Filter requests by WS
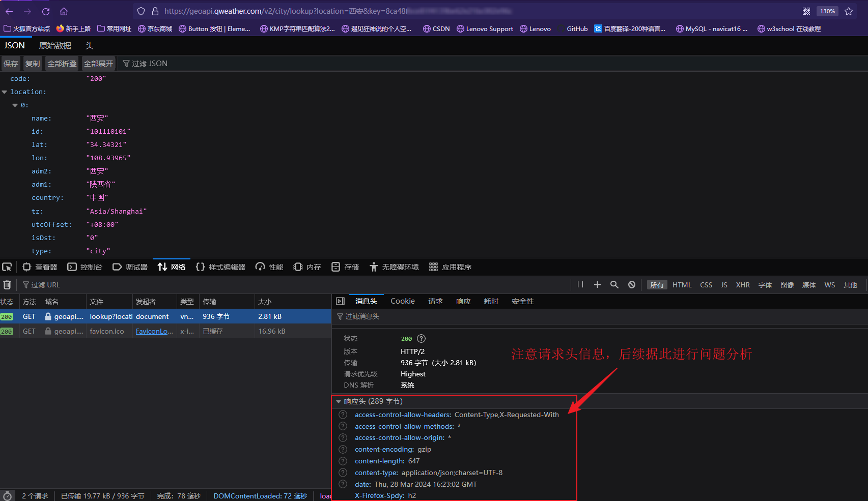Viewport: 868px width, 501px height. [830, 285]
